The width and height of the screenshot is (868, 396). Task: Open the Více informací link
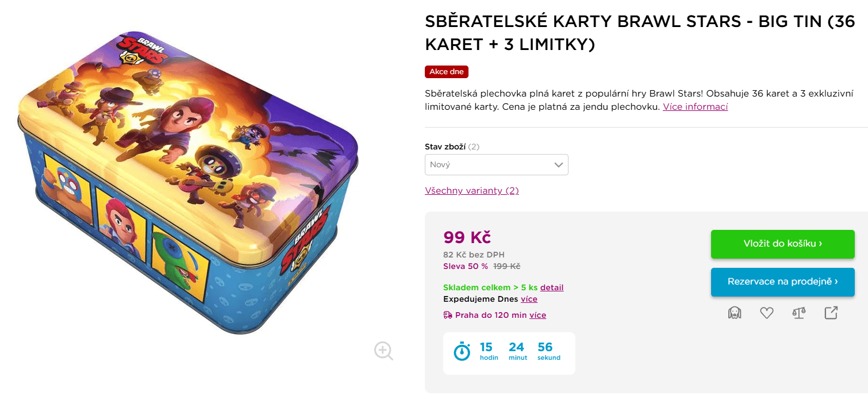696,106
